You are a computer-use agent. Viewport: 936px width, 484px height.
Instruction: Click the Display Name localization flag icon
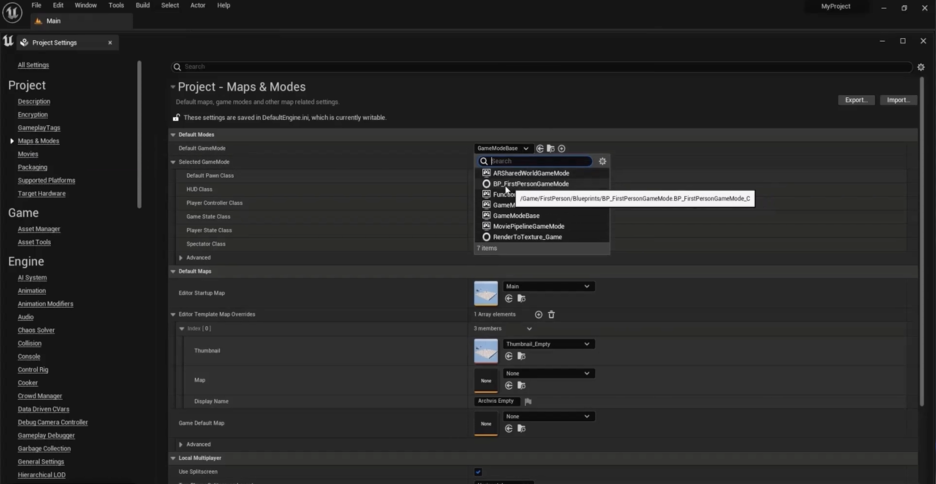(528, 402)
